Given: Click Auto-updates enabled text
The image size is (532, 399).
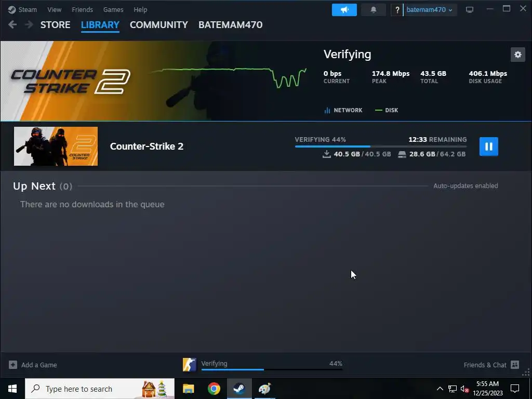Looking at the screenshot, I should (x=465, y=186).
